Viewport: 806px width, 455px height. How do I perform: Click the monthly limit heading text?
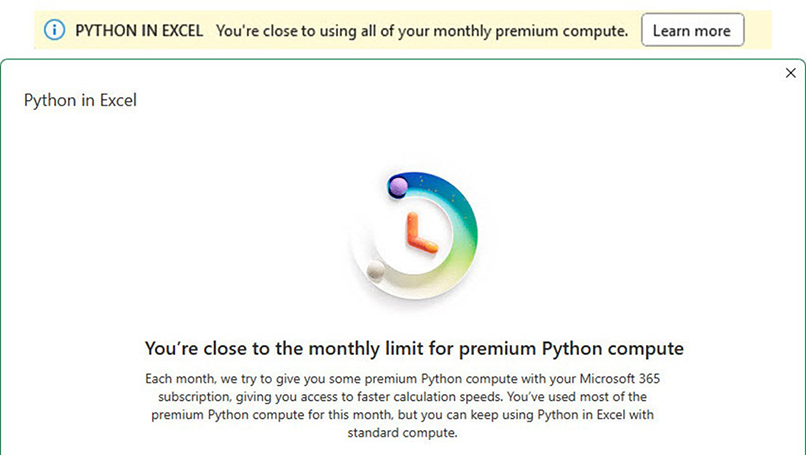414,349
